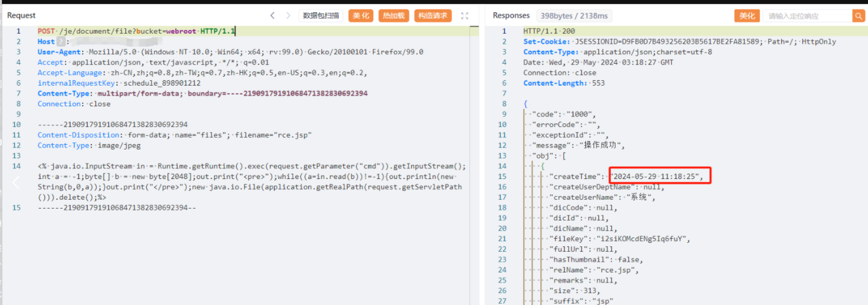This screenshot has width=868, height=305.
Task: Click HTTP/1.1 200 status line
Action: click(549, 31)
